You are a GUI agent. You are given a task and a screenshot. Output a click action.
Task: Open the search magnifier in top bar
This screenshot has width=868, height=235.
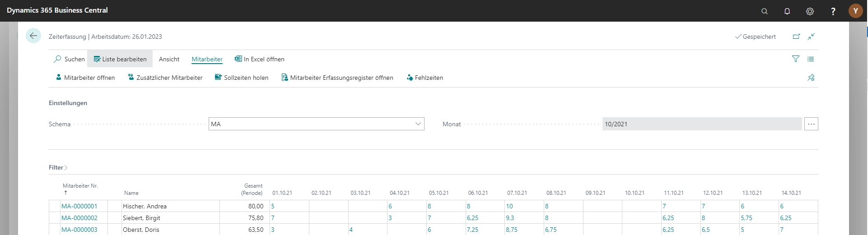coord(765,11)
